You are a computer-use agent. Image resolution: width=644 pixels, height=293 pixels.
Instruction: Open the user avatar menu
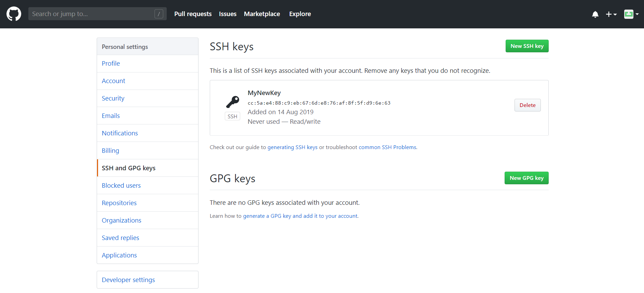631,14
